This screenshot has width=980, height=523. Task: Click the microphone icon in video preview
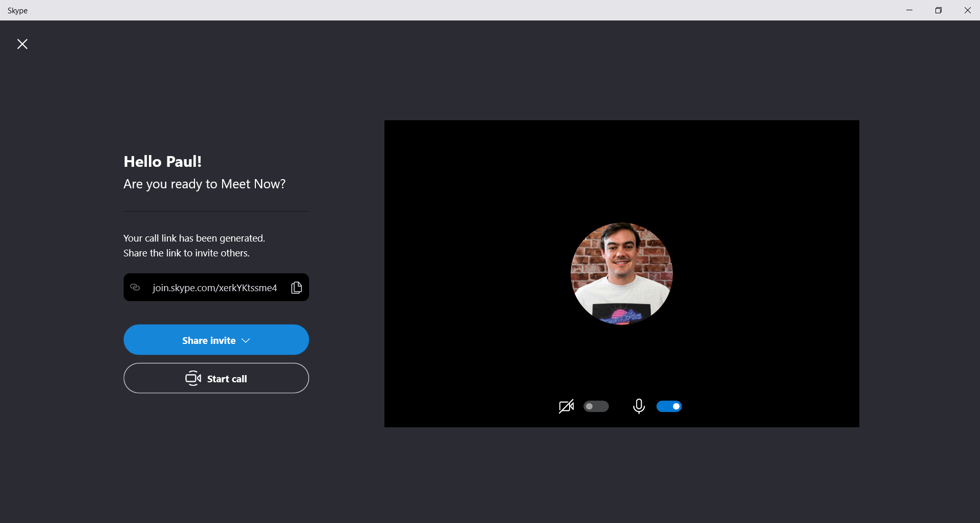click(638, 406)
